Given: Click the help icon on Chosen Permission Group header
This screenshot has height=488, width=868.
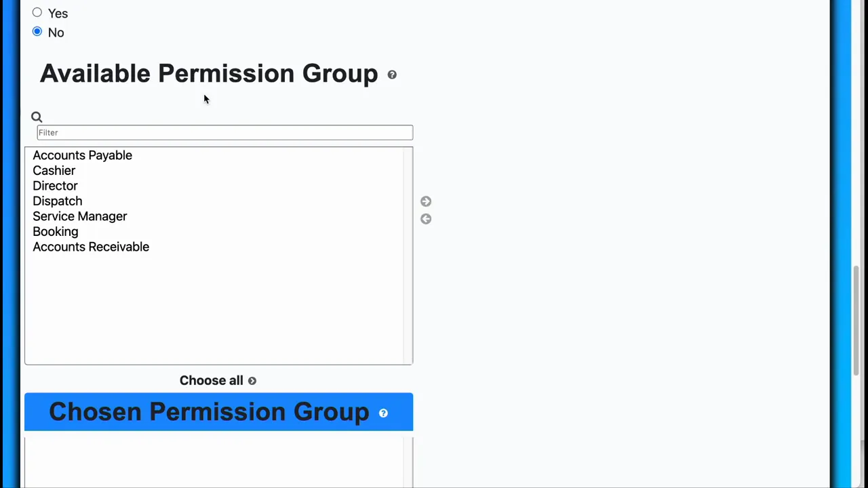Looking at the screenshot, I should pyautogui.click(x=383, y=413).
